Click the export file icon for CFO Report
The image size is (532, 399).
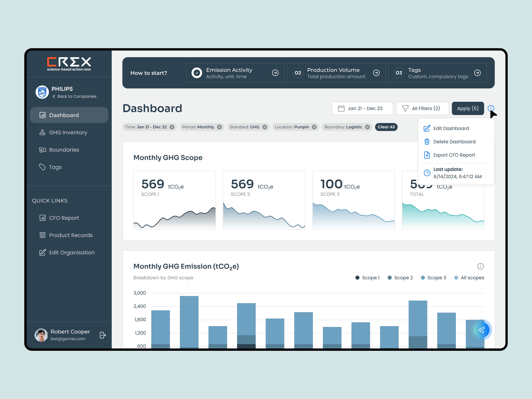[427, 155]
